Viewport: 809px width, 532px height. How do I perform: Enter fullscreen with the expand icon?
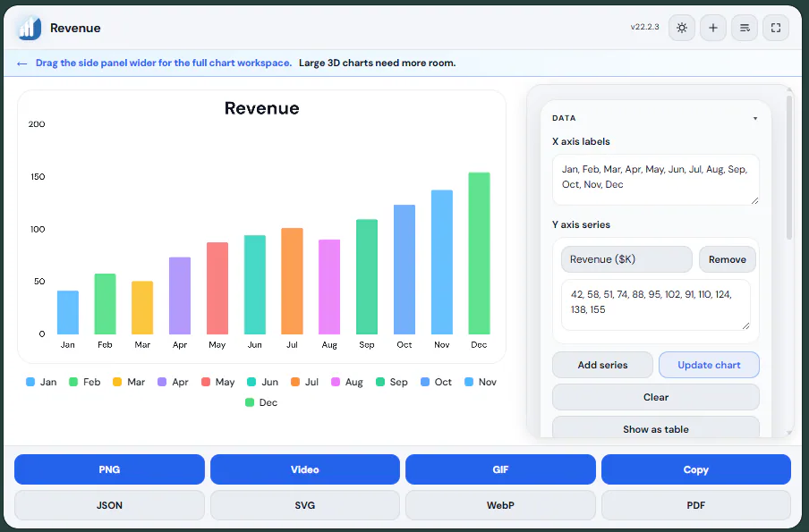pos(776,28)
